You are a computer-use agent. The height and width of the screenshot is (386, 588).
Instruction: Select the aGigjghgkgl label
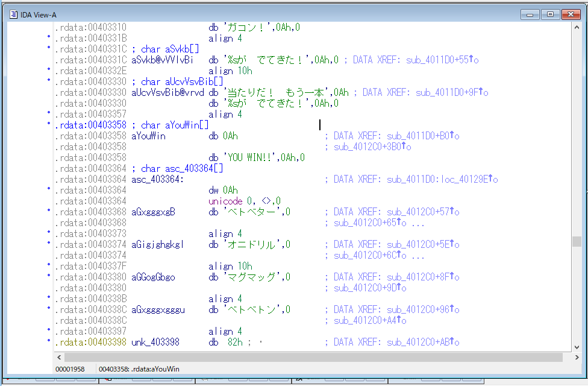click(x=157, y=244)
